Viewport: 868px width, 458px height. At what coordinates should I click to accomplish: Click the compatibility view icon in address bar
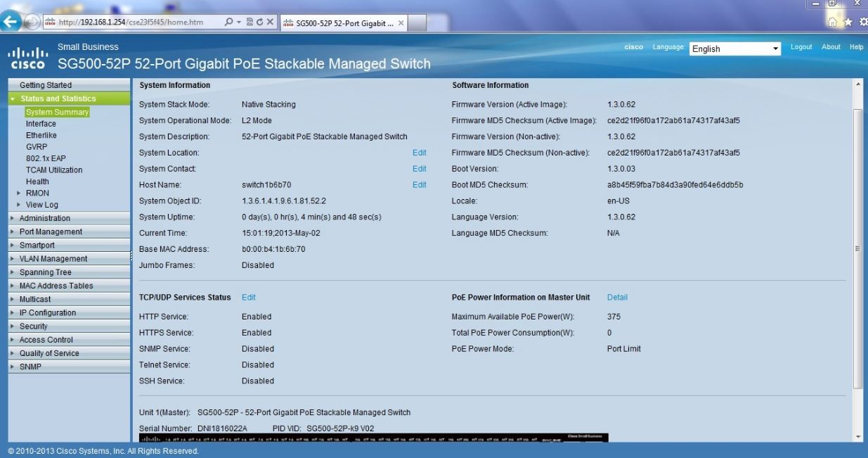click(250, 23)
